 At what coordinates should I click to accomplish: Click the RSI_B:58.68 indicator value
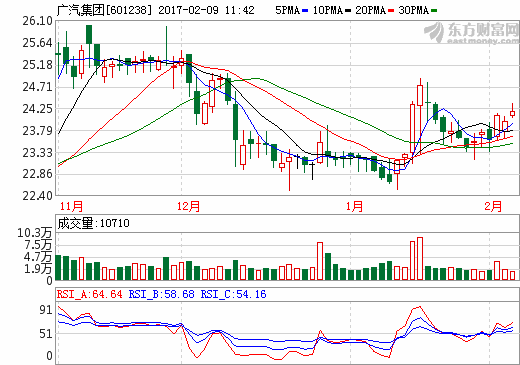pyautogui.click(x=161, y=294)
